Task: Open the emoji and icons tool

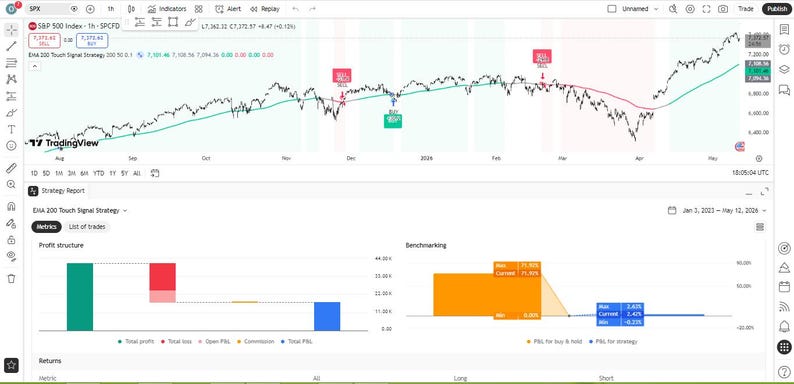Action: coord(11,145)
